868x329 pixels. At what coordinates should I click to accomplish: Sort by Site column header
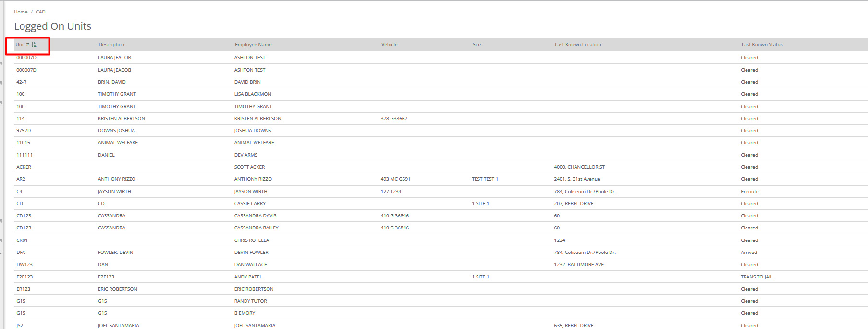coord(477,44)
